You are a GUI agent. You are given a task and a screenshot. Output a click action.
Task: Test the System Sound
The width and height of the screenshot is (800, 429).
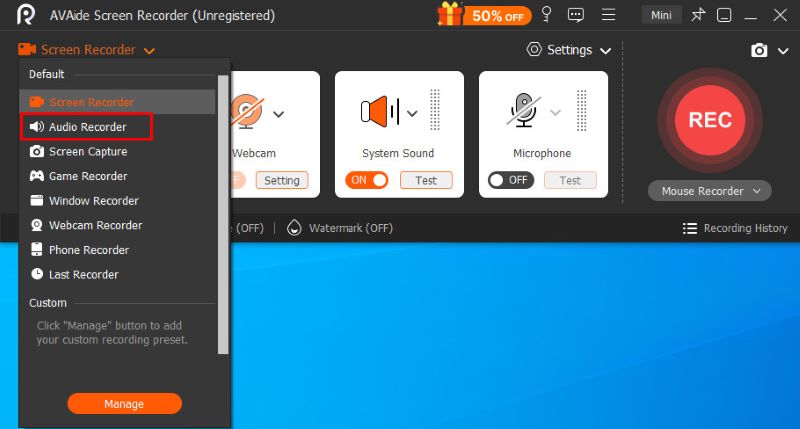426,180
